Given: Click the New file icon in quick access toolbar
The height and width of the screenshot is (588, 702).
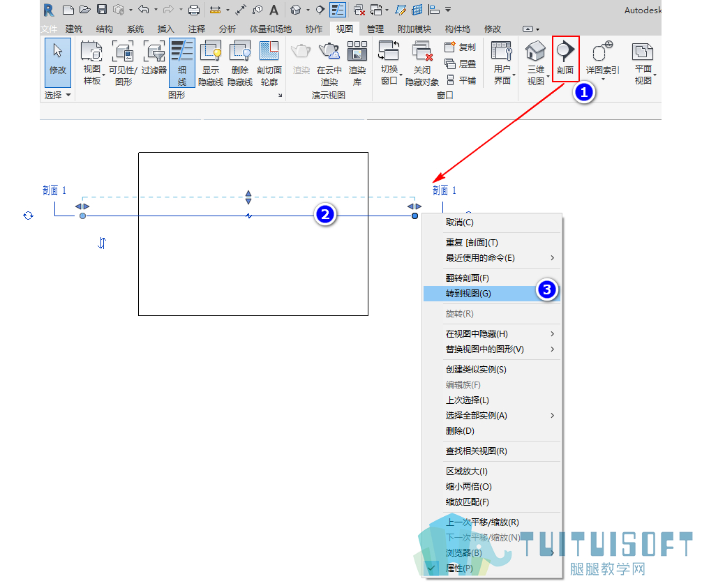Looking at the screenshot, I should pos(68,10).
